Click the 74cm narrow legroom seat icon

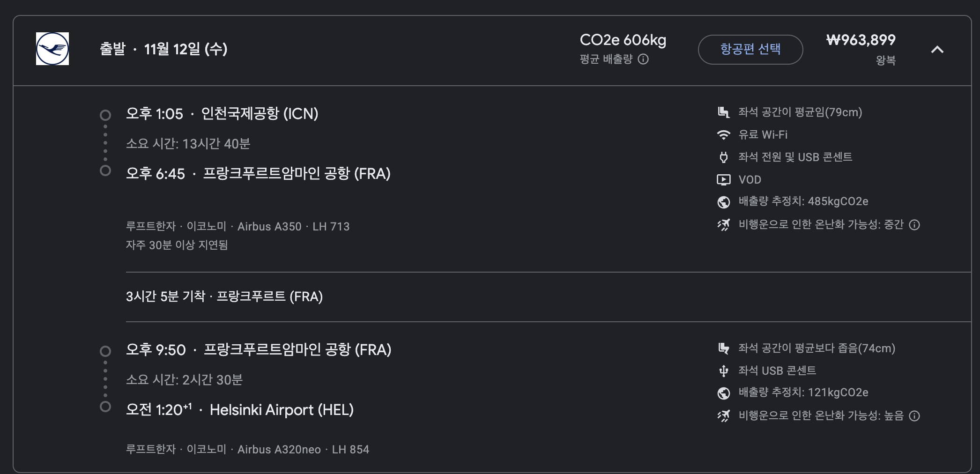click(x=723, y=348)
